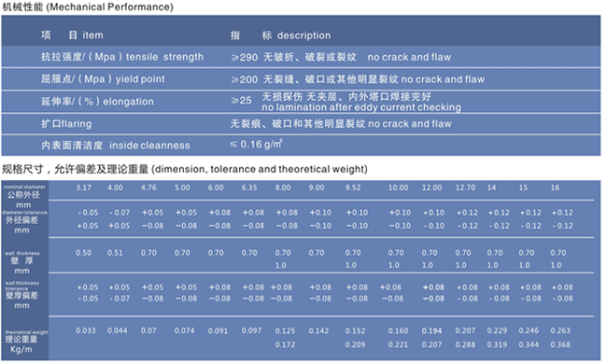The height and width of the screenshot is (364, 607).
Task: Select the theoretical weight Kg/m row header
Action: tap(26, 342)
